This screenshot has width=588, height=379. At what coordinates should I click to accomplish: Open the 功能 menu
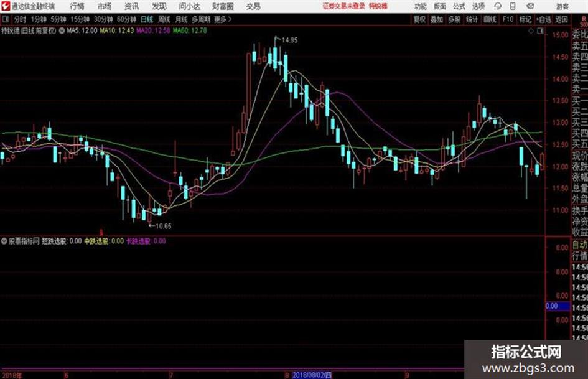[421, 6]
